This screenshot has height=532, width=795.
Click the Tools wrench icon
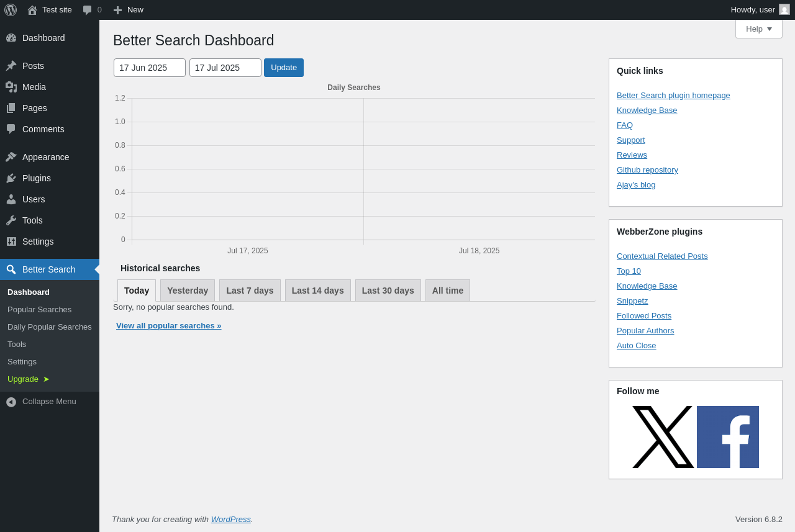coord(11,220)
